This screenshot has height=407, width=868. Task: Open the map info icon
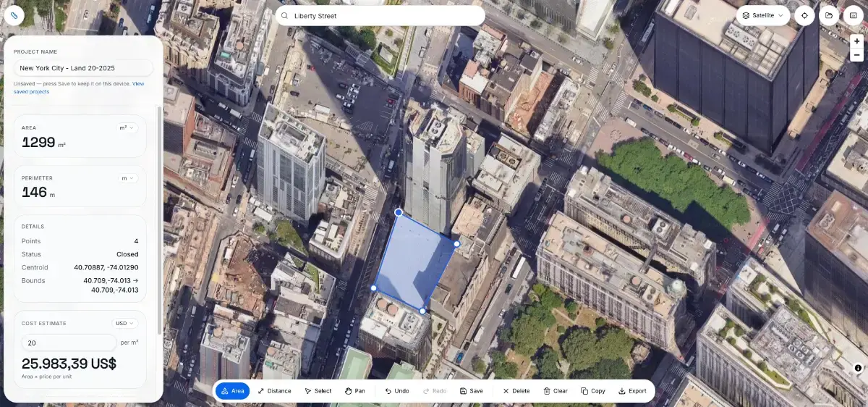click(857, 368)
